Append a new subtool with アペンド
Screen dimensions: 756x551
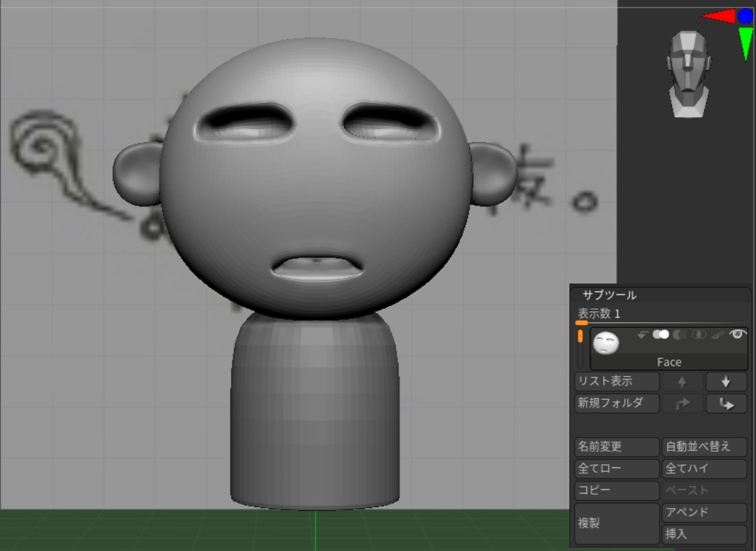click(x=702, y=512)
